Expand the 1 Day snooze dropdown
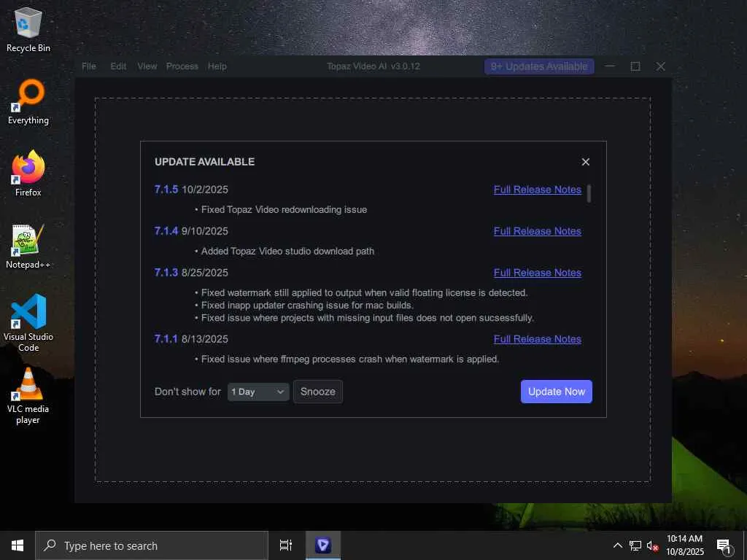The width and height of the screenshot is (747, 560). pyautogui.click(x=258, y=392)
